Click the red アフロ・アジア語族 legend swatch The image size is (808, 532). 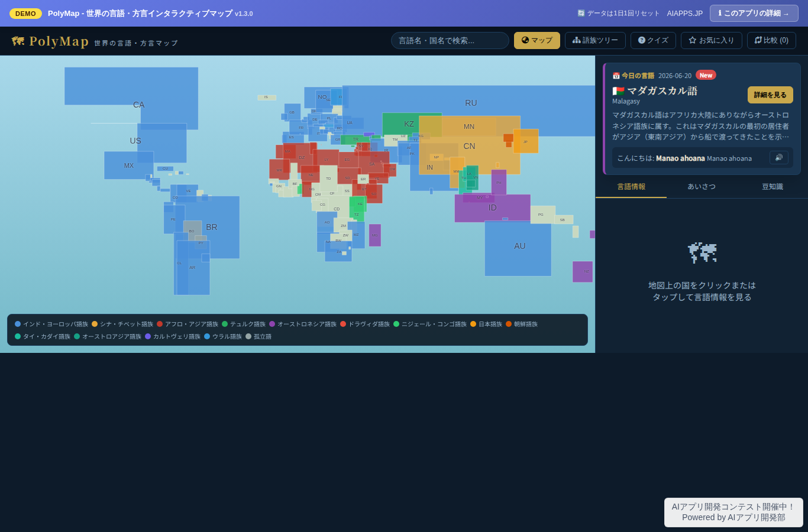pos(160,324)
